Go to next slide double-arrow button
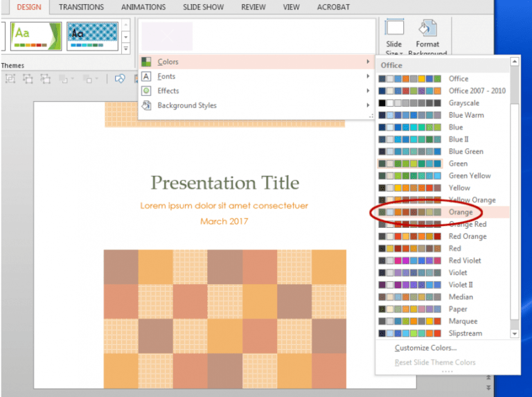The width and height of the screenshot is (532, 397). (488, 387)
